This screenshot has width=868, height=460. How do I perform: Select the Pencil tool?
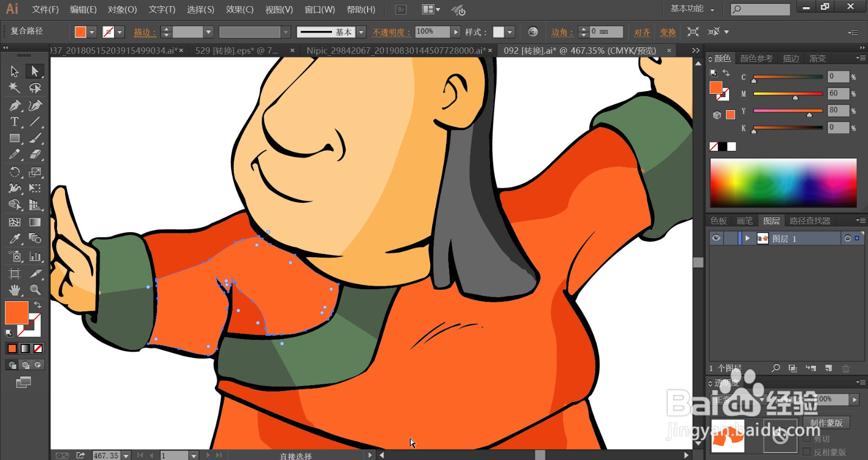point(15,155)
